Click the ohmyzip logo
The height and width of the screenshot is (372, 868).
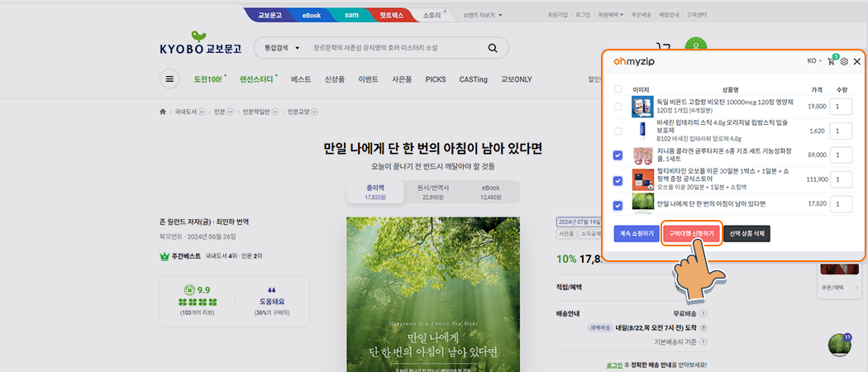click(x=634, y=62)
